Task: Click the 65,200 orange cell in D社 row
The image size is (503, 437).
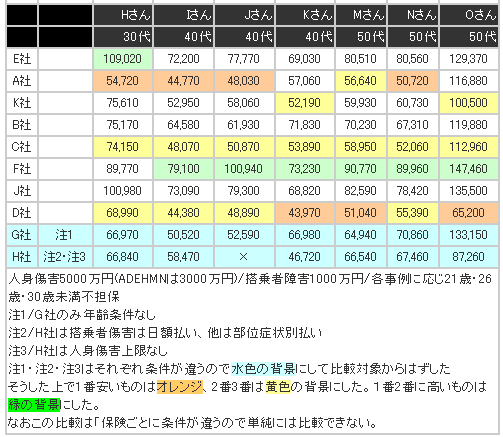Action: [x=469, y=213]
